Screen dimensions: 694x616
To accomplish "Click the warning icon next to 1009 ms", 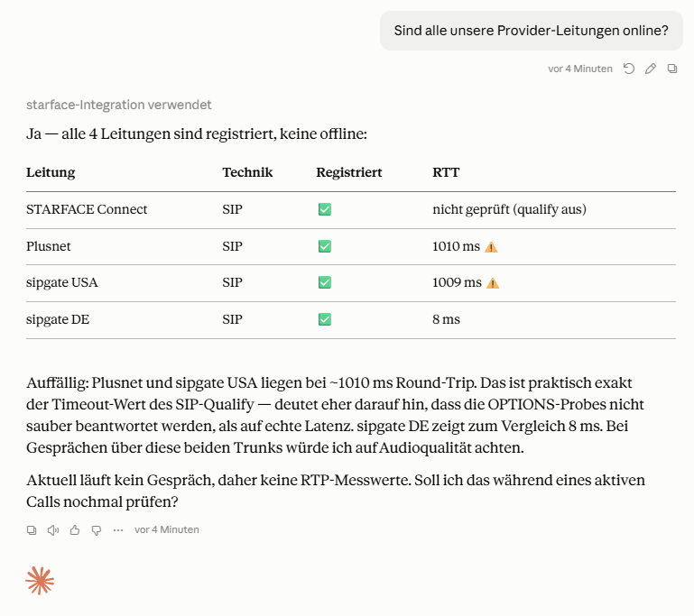I will [x=493, y=283].
